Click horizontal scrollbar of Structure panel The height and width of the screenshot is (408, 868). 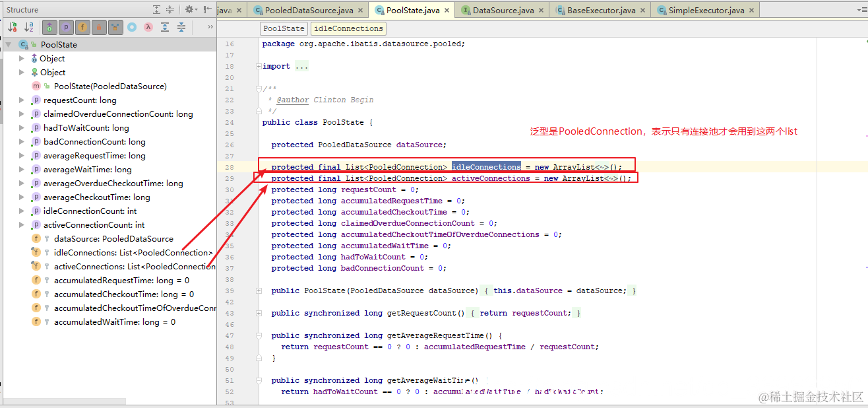tap(64, 401)
